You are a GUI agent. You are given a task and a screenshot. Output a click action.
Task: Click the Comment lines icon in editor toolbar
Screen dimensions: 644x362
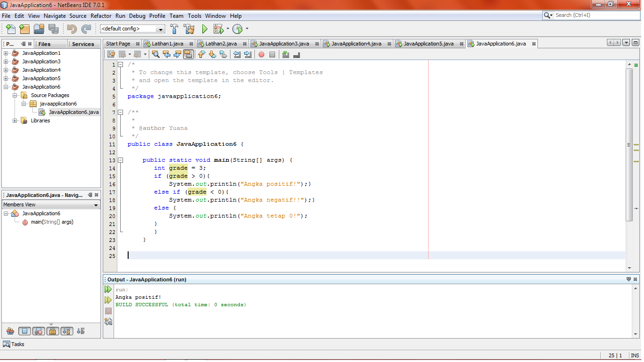click(286, 54)
